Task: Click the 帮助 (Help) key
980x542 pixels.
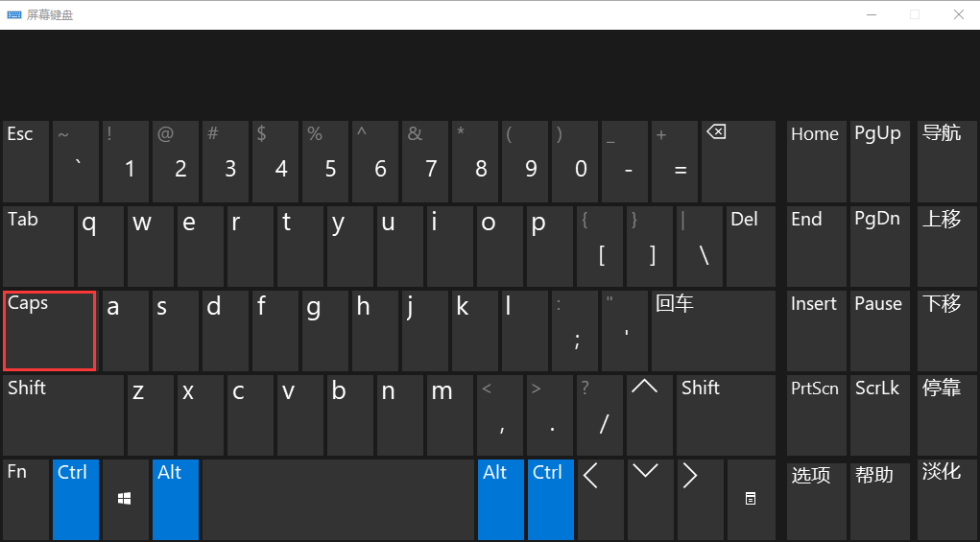Action: (x=877, y=499)
